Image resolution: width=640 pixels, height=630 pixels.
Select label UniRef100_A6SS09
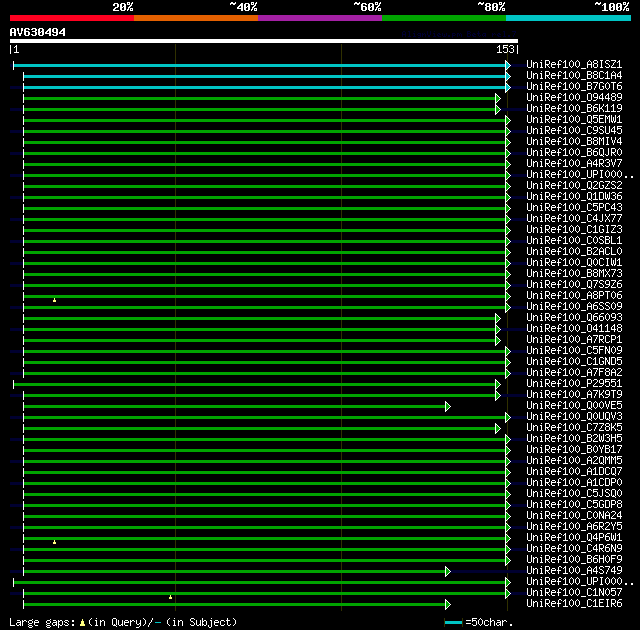[574, 307]
